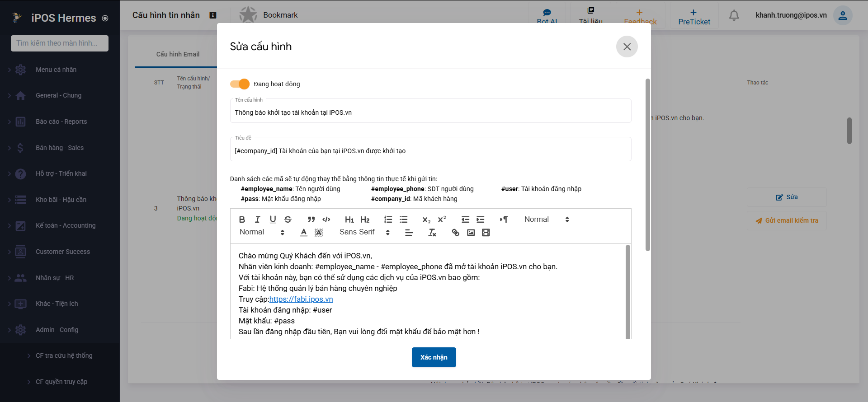Insert a video using the film icon
868x402 pixels.
[486, 233]
